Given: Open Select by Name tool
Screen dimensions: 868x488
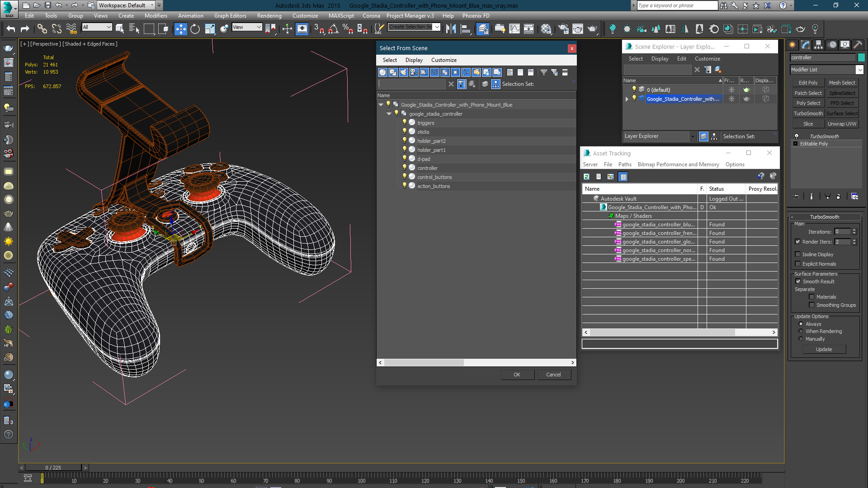Looking at the screenshot, I should (x=134, y=29).
